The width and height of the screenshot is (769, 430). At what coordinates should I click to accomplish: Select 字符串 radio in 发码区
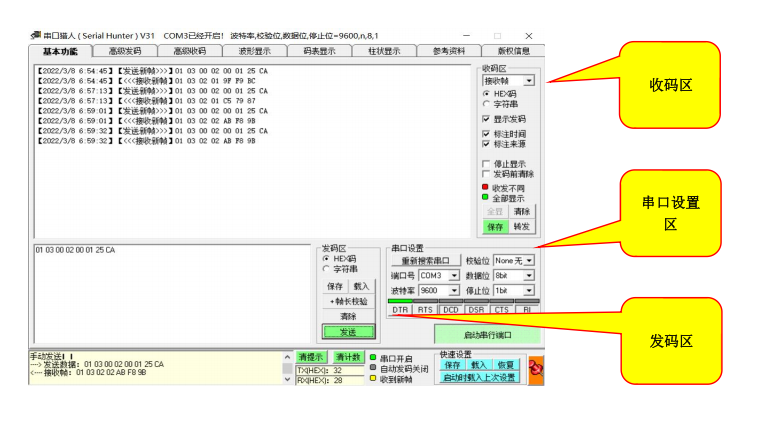pos(326,269)
